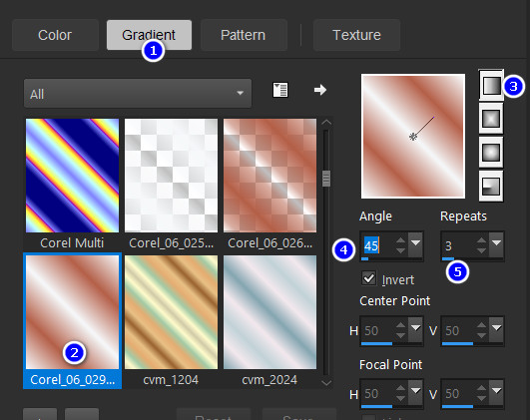Select the Corel_06_029 gradient thumbnail
The width and height of the screenshot is (530, 420).
pos(72,312)
